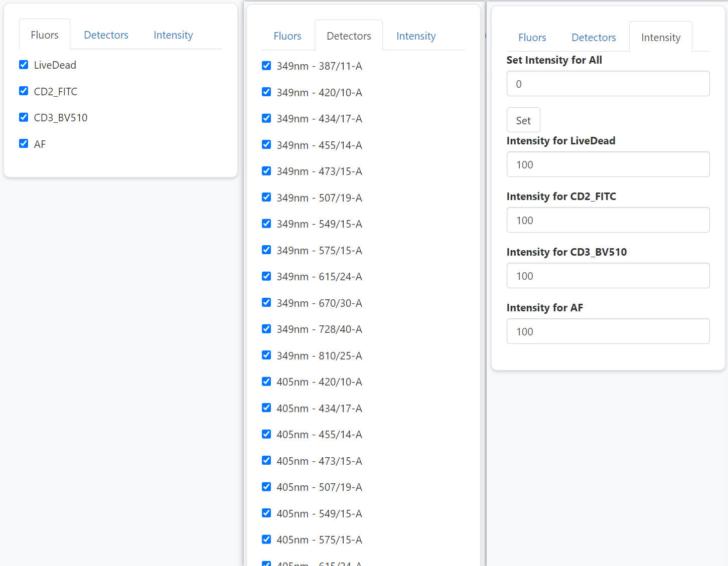This screenshot has height=566, width=728.
Task: Switch to Intensity tab in left panel
Action: 173,35
